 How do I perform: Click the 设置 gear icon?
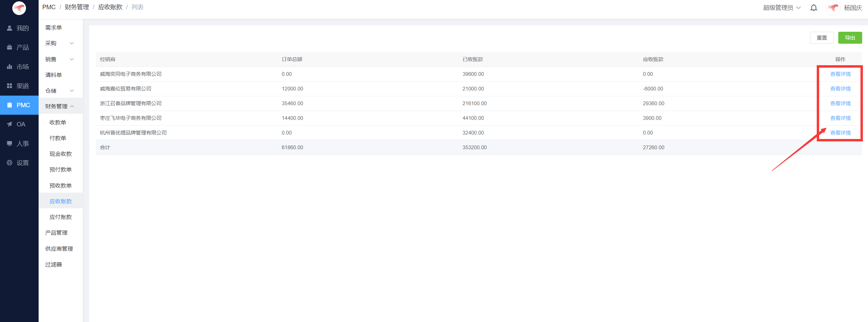[x=10, y=163]
